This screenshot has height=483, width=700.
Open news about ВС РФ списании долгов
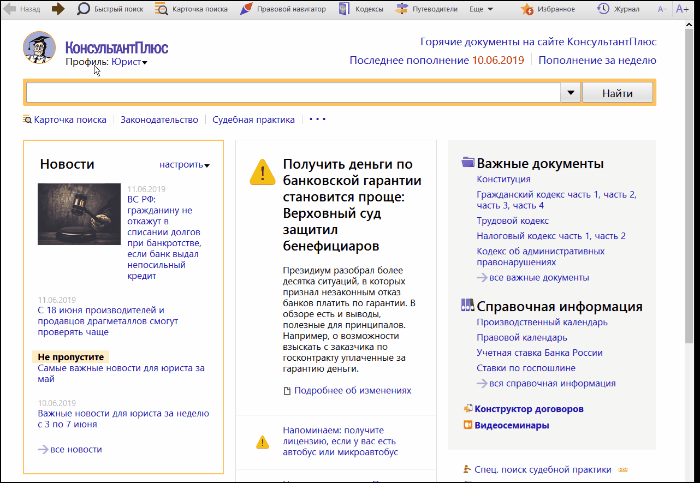tap(164, 237)
